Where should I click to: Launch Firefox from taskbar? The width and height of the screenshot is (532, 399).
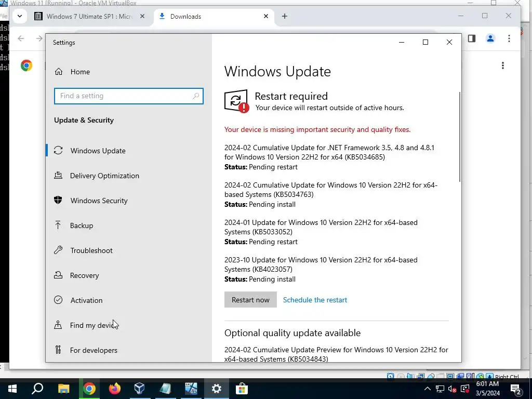[x=115, y=389]
